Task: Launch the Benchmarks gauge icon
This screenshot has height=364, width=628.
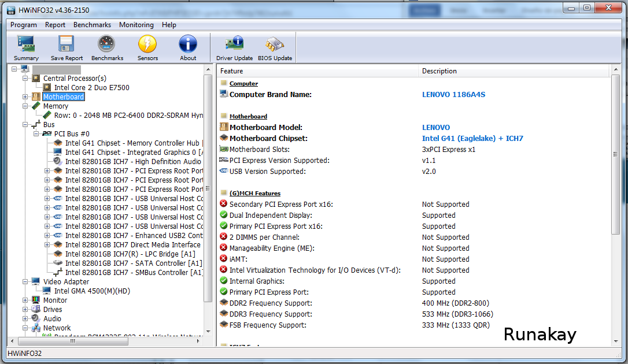Action: coord(107,48)
